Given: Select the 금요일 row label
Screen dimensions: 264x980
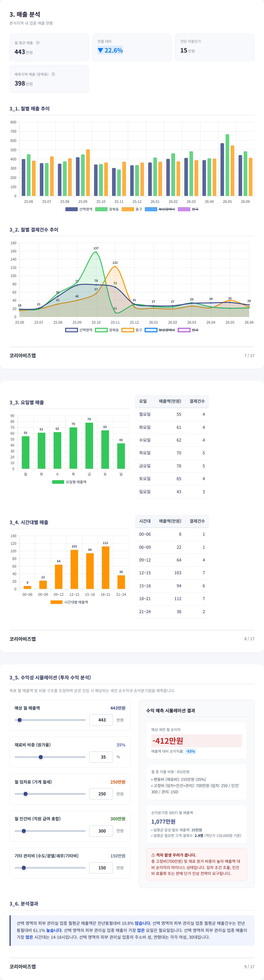Looking at the screenshot, I should 145,466.
